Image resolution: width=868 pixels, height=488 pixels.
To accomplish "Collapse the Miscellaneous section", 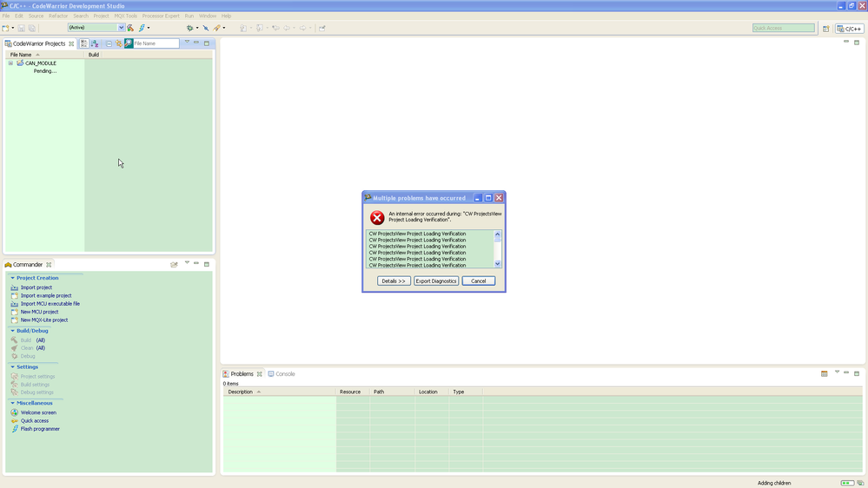I will (x=13, y=404).
